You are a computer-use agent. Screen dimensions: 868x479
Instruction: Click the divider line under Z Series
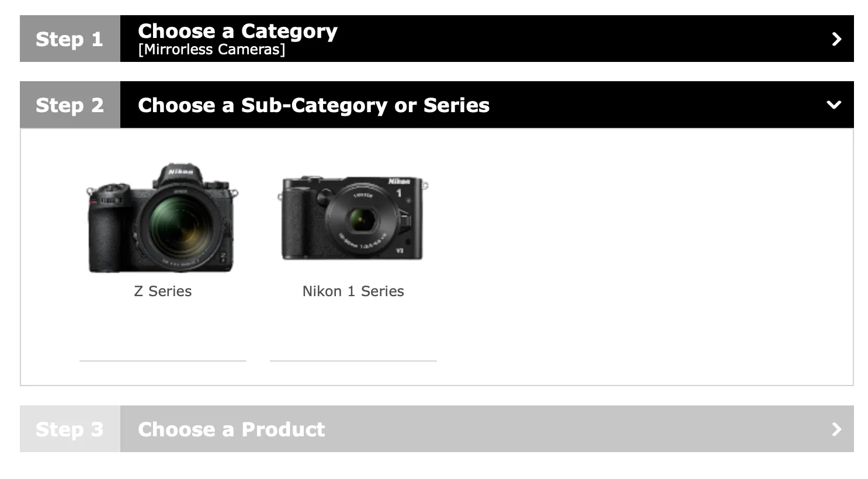163,361
